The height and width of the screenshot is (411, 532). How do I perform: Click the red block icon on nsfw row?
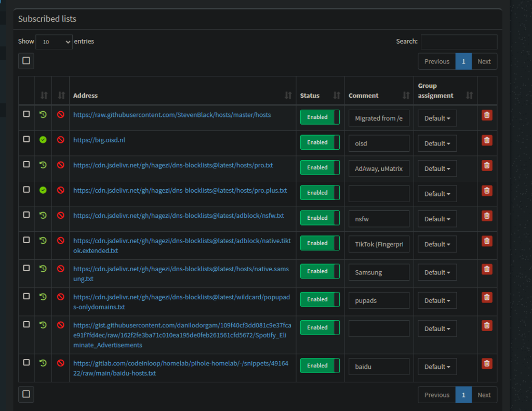[x=61, y=215]
